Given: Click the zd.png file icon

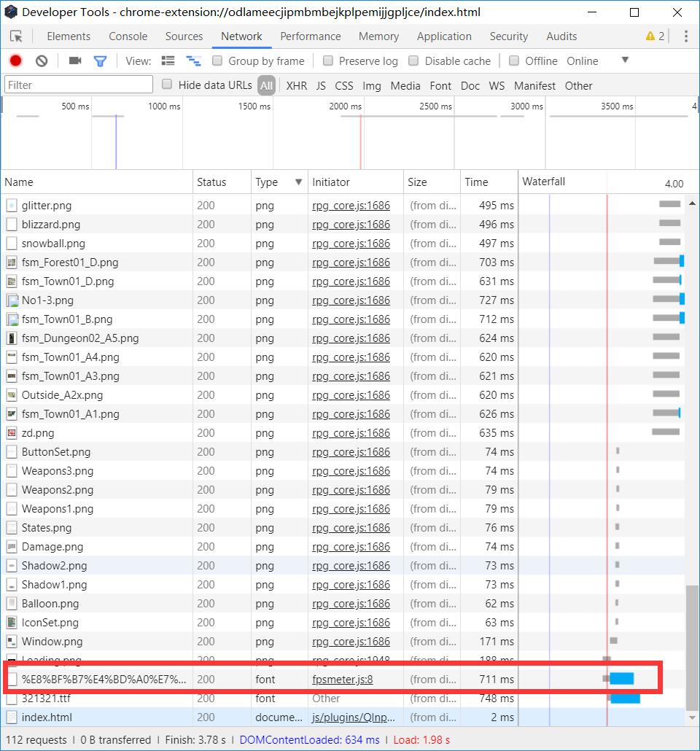Looking at the screenshot, I should coord(12,433).
